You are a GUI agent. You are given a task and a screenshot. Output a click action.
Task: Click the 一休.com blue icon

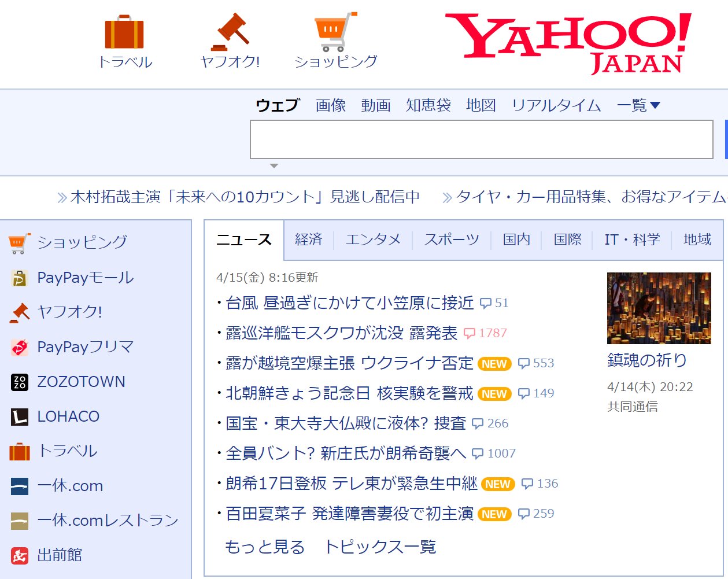tap(20, 486)
